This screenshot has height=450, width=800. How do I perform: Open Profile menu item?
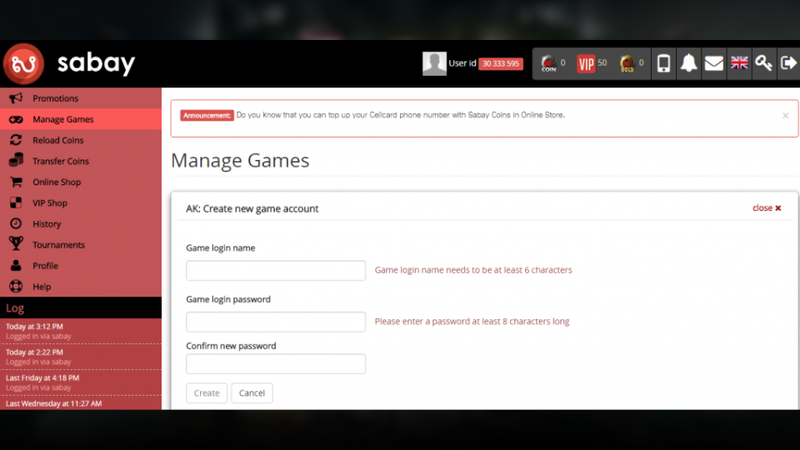81,265
